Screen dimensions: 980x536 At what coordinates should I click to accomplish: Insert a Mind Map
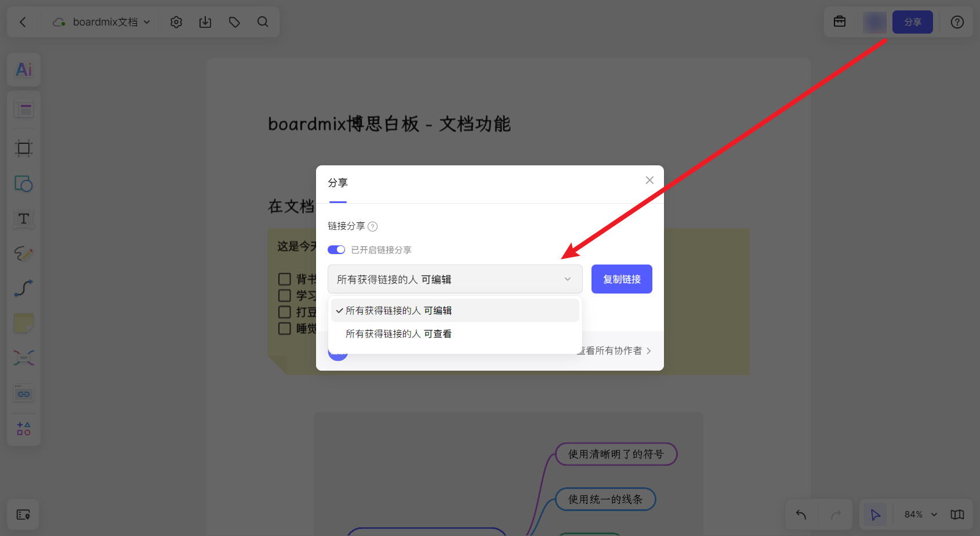23,358
